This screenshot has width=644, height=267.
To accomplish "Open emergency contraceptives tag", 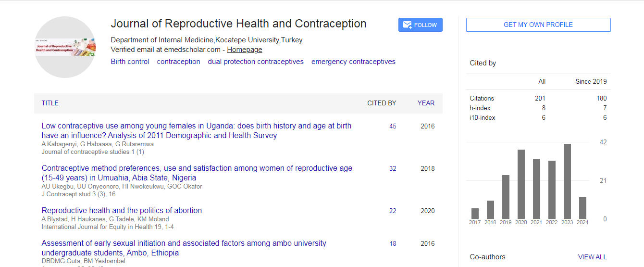I will pos(353,62).
